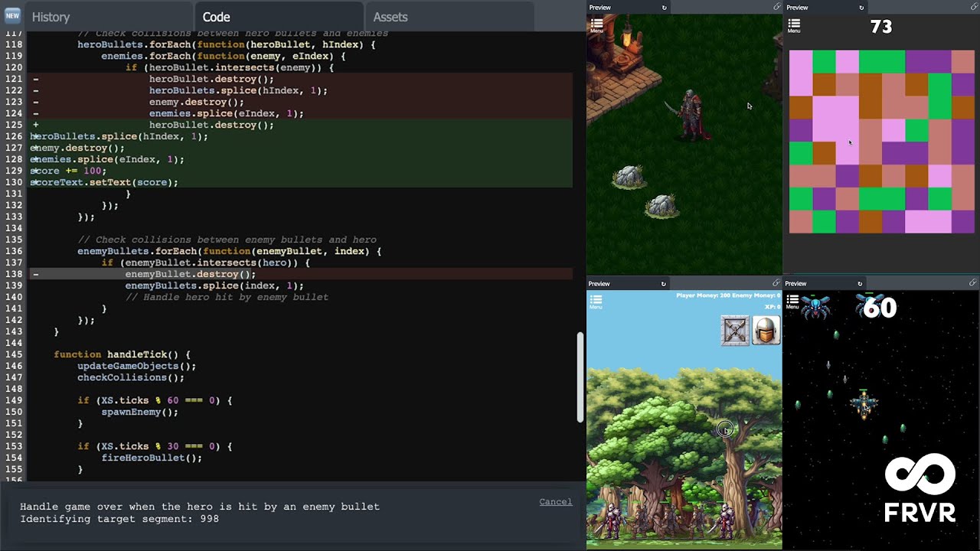The width and height of the screenshot is (980, 551).
Task: Cancel the running code generation
Action: 555,502
